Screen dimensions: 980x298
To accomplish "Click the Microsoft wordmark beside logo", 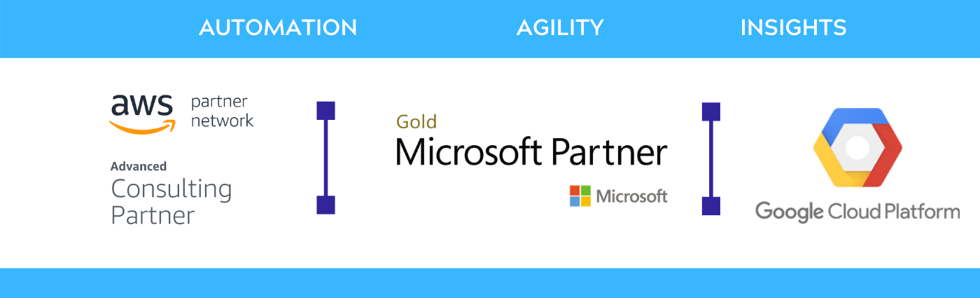I will (632, 196).
